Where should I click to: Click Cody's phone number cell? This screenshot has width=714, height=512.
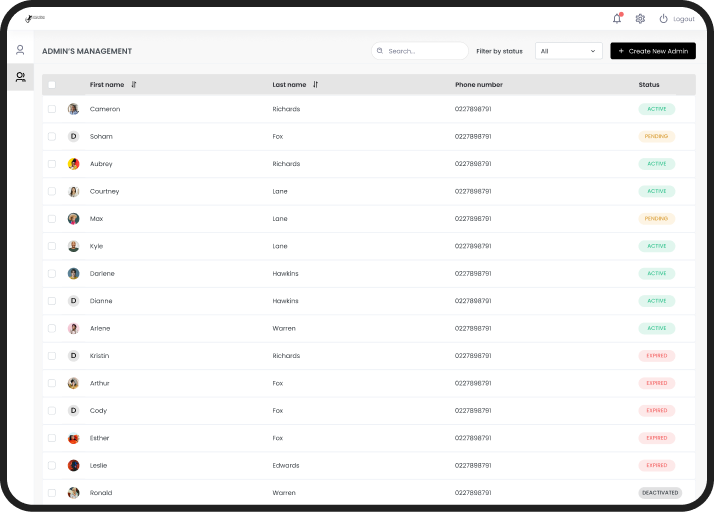pos(473,410)
